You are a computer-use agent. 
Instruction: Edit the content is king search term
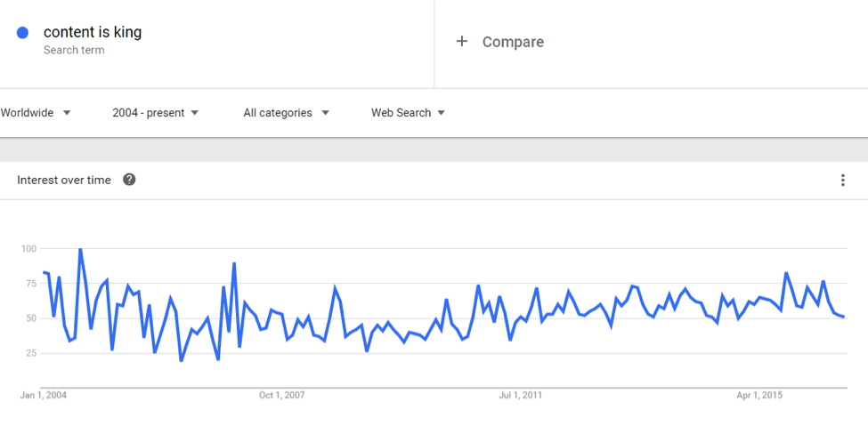tap(93, 33)
